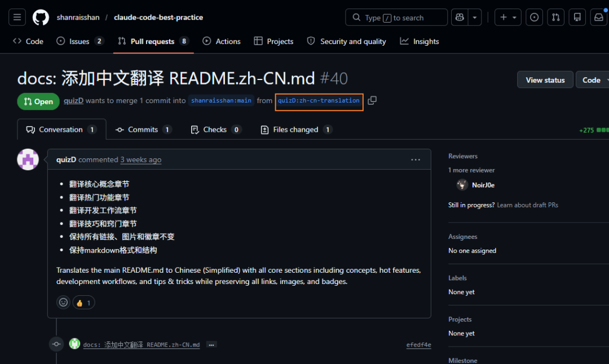Select the Files changed tab
This screenshot has width=609, height=364.
click(x=297, y=130)
